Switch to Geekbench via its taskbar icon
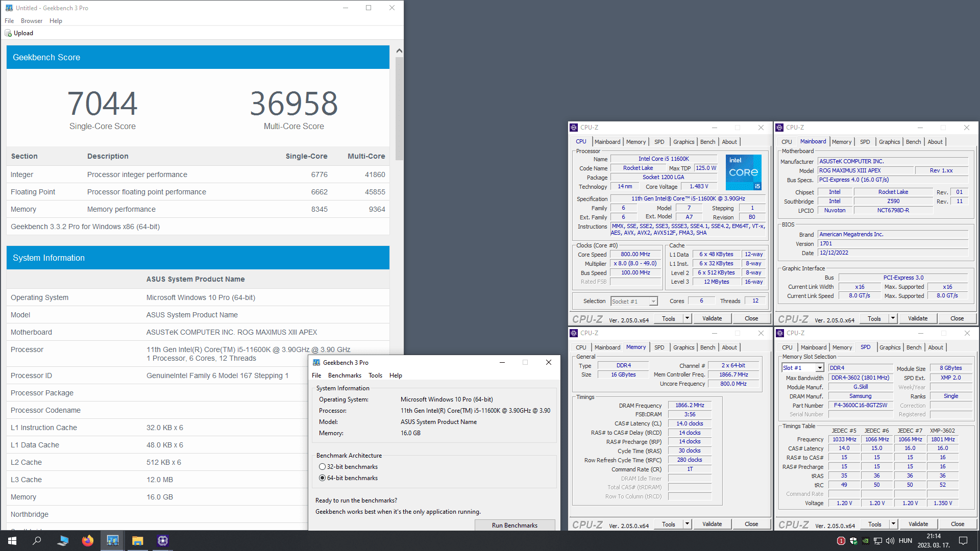The width and height of the screenshot is (980, 551). (x=113, y=541)
